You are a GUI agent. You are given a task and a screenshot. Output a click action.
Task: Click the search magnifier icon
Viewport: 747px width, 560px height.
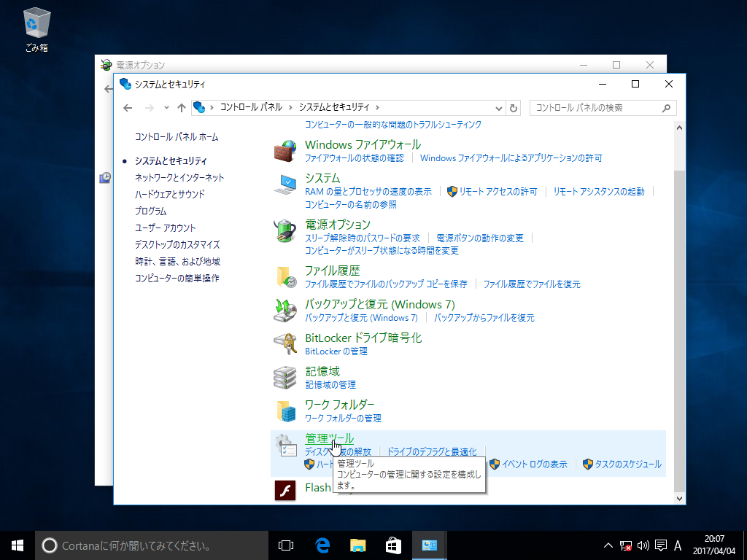pyautogui.click(x=666, y=108)
